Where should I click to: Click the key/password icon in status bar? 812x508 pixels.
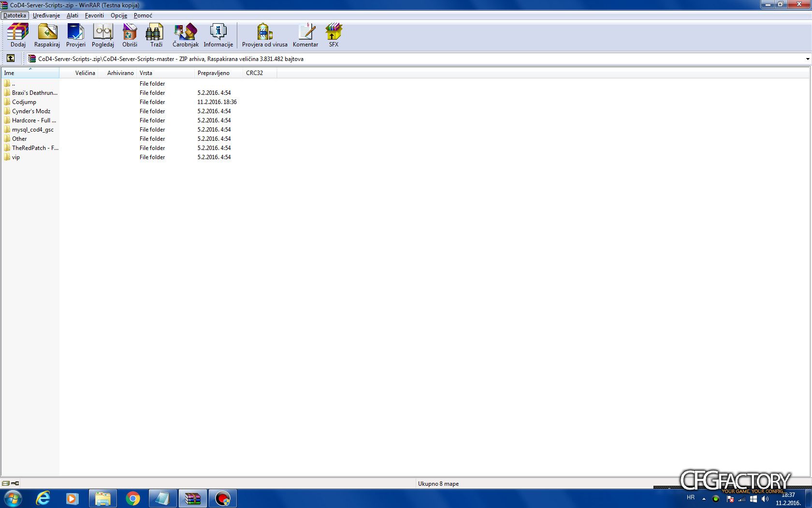pos(15,483)
